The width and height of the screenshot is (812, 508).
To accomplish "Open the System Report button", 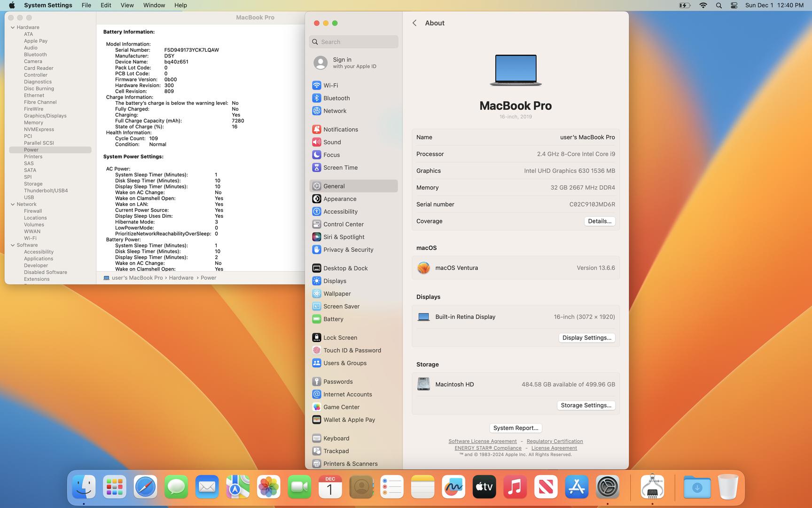I will tap(515, 428).
